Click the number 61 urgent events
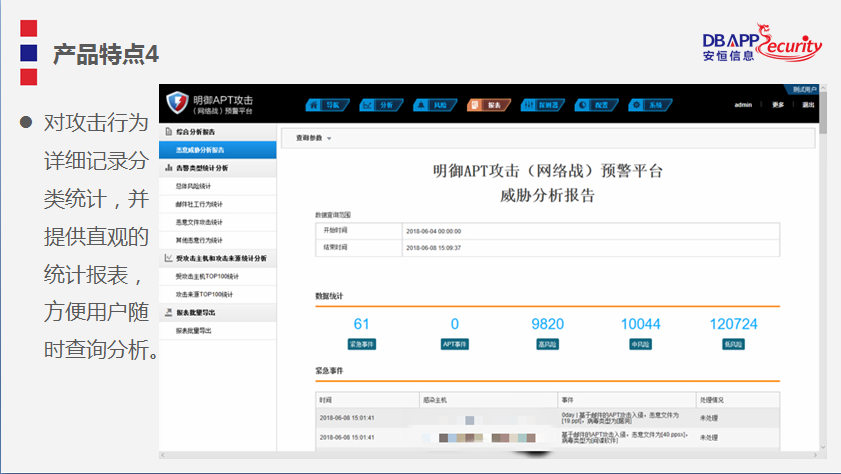The height and width of the screenshot is (474, 841). (362, 324)
